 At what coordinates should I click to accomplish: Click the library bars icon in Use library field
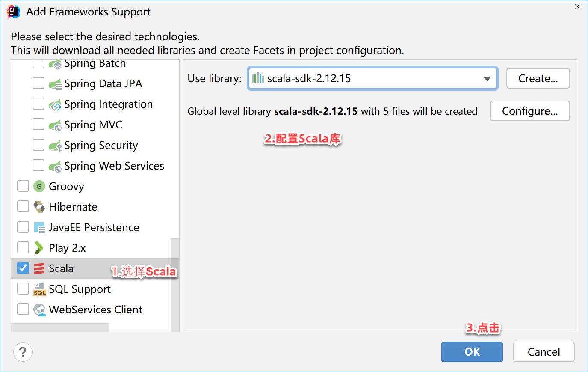257,78
